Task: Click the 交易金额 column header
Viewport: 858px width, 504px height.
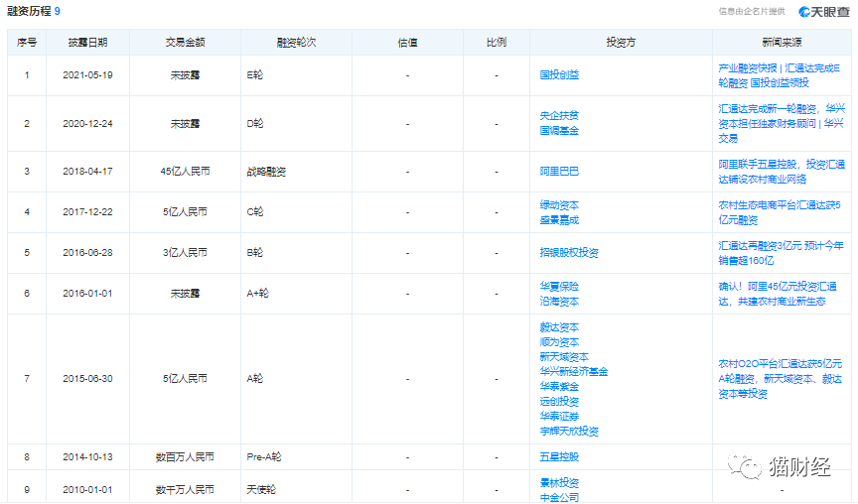Action: 185,42
